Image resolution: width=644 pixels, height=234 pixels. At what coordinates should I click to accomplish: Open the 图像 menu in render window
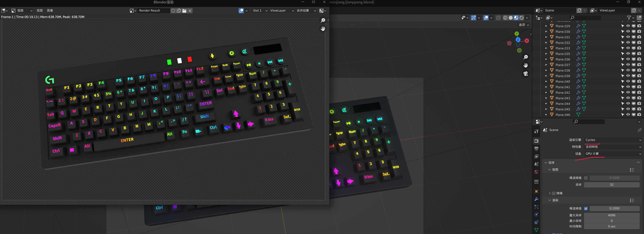coord(50,10)
